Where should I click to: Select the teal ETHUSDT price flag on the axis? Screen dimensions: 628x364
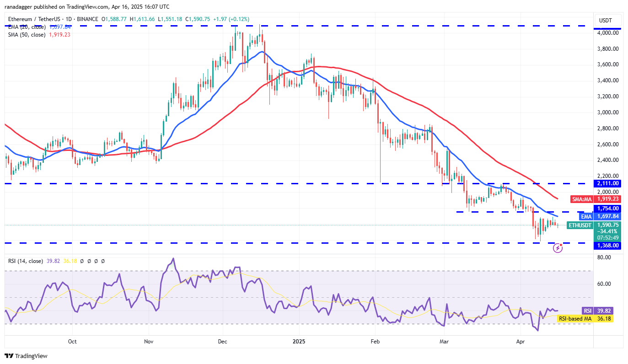pyautogui.click(x=580, y=225)
